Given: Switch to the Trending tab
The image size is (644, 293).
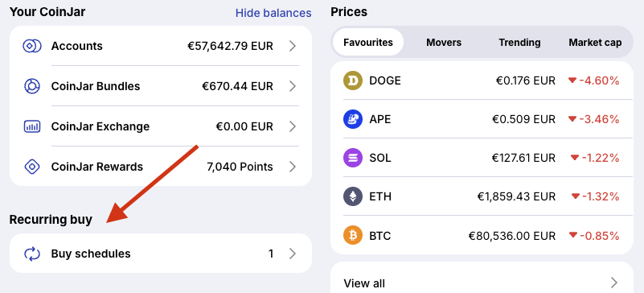Looking at the screenshot, I should (x=519, y=43).
